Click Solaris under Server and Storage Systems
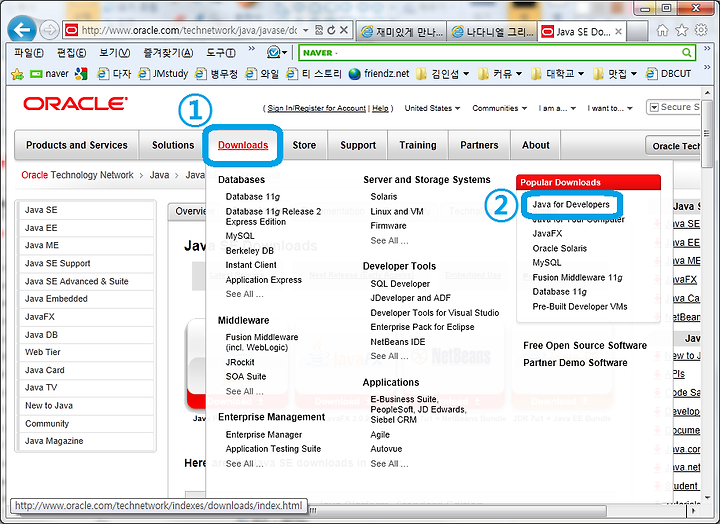Viewport: 720px width, 524px height. (x=383, y=197)
